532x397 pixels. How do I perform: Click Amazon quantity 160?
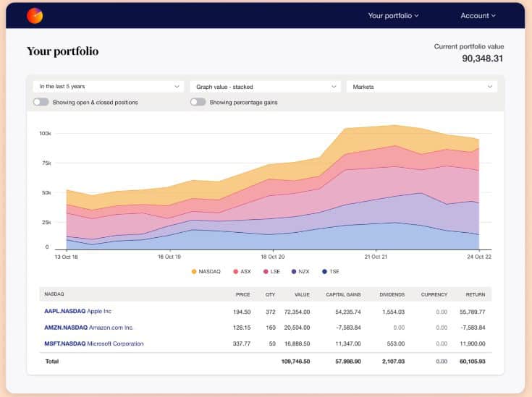271,328
